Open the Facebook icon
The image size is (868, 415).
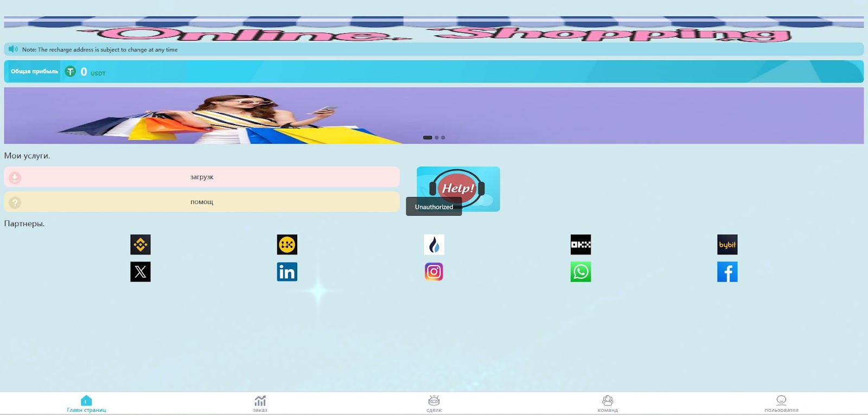point(727,272)
